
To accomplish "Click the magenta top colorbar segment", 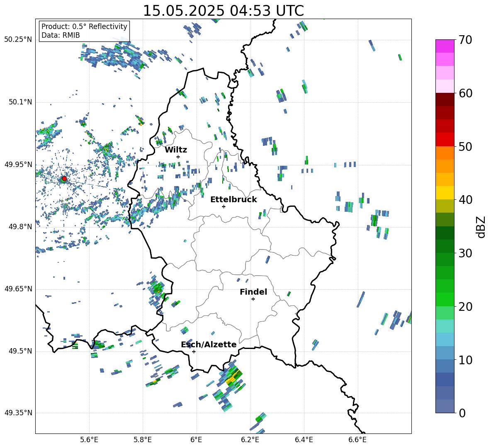I will tap(445, 46).
